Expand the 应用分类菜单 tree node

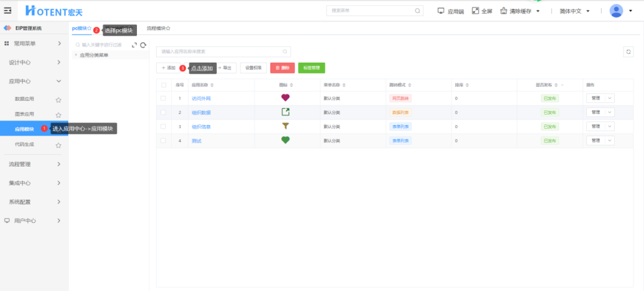76,55
